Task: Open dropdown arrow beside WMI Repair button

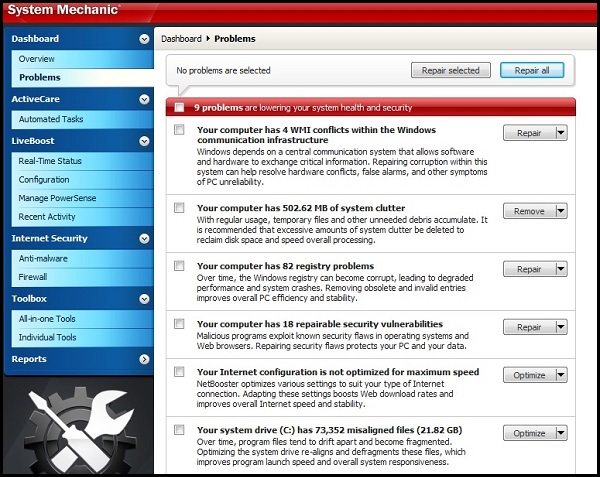Action: coord(561,133)
